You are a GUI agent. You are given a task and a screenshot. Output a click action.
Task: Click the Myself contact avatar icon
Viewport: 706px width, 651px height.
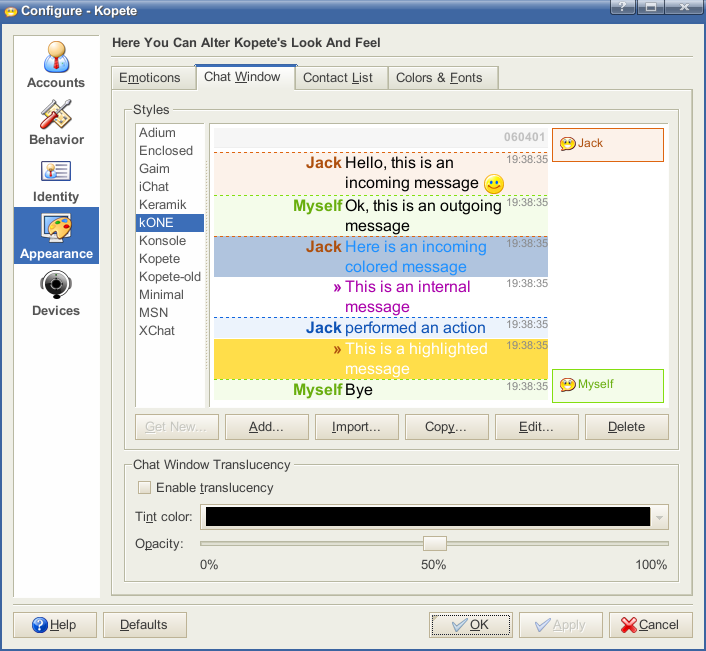click(x=567, y=384)
